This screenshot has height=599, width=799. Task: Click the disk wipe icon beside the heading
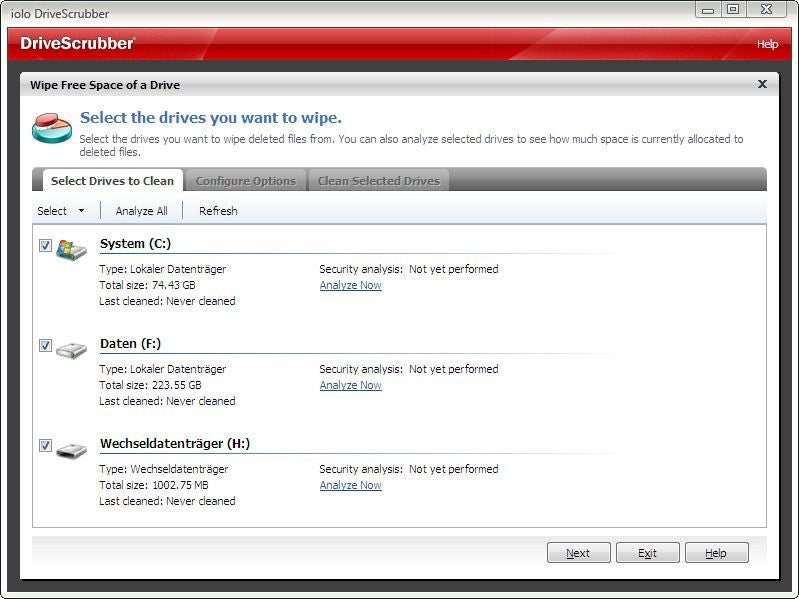point(52,128)
